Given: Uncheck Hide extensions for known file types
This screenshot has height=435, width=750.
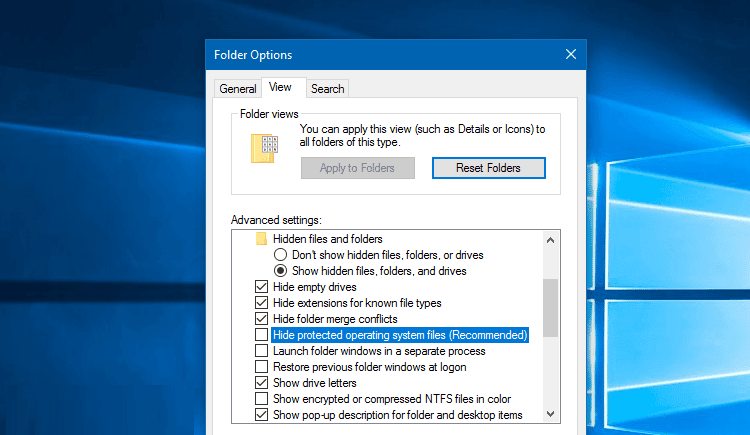Looking at the screenshot, I should click(x=261, y=303).
